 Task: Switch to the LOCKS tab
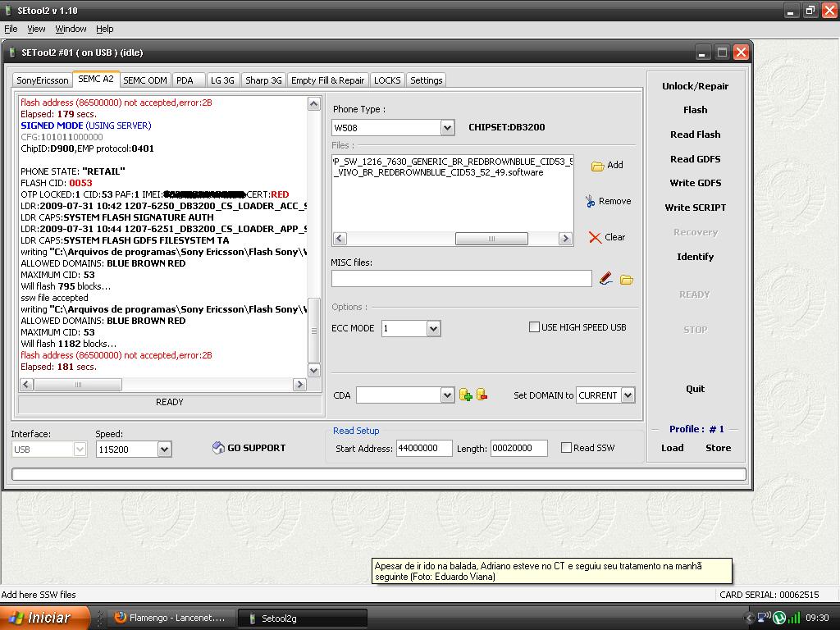387,80
